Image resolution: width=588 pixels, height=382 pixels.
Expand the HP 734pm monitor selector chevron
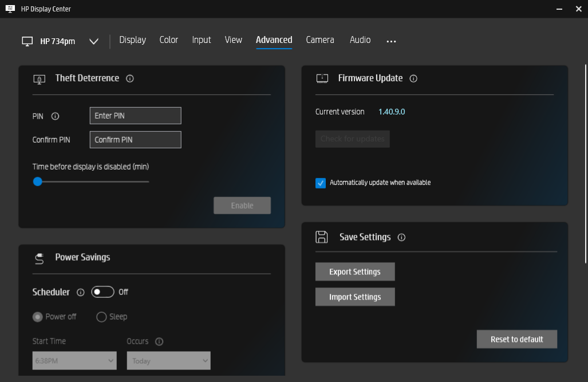coord(94,41)
